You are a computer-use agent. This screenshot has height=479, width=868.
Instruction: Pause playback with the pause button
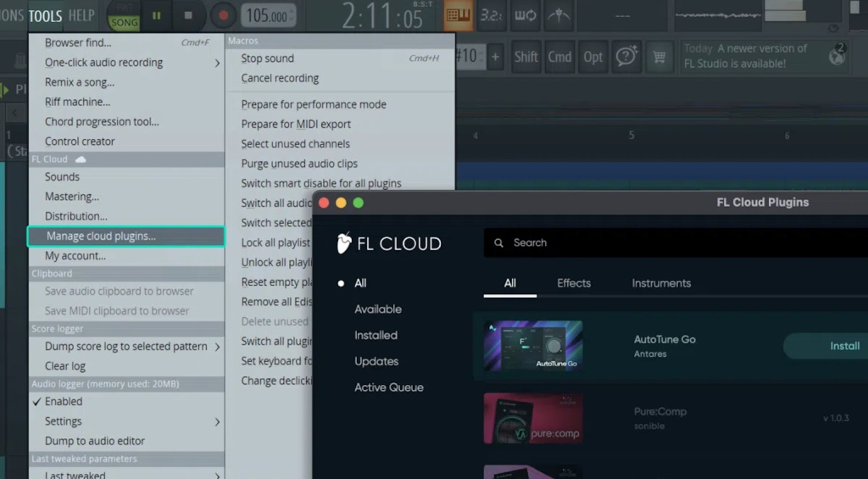157,15
